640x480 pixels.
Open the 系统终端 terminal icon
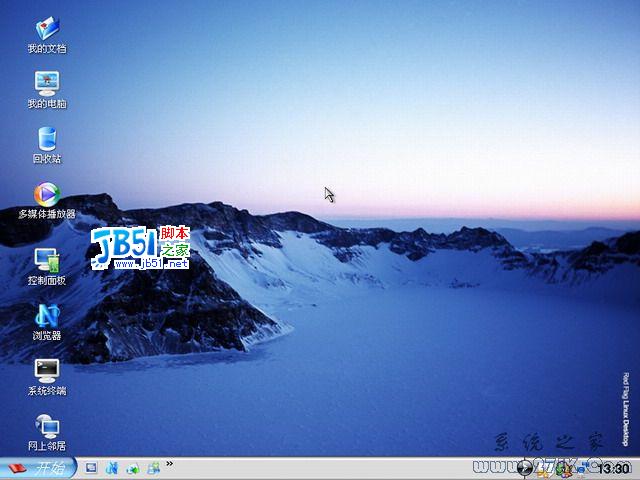coord(46,370)
